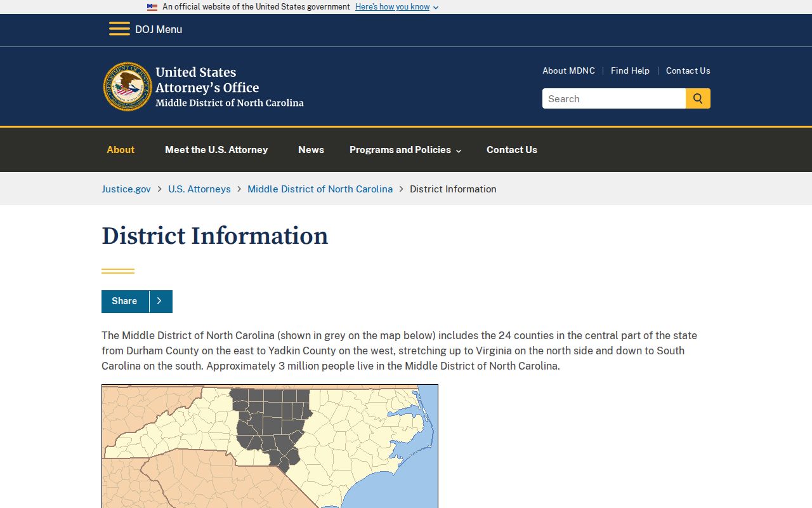Image resolution: width=812 pixels, height=508 pixels.
Task: Open Contact Us in main navigation
Action: tap(512, 150)
